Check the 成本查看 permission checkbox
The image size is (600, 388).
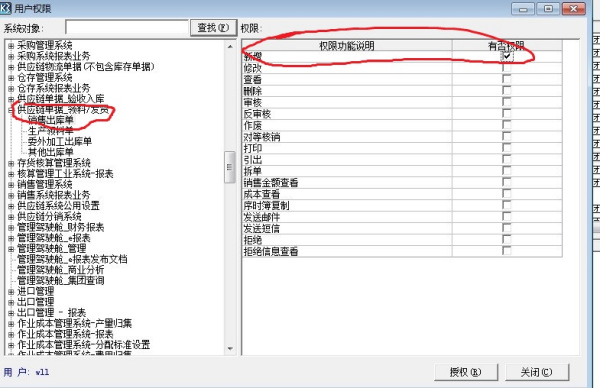(x=507, y=194)
